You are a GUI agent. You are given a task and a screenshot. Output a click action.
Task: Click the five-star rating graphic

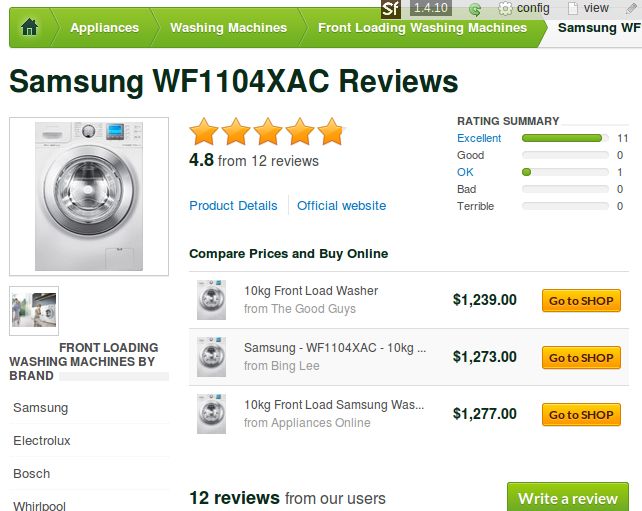267,131
